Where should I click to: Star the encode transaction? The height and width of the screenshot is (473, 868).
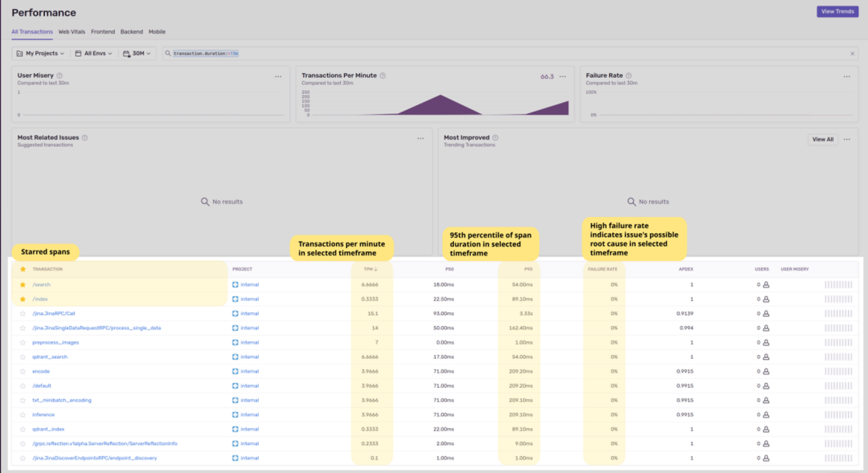23,371
